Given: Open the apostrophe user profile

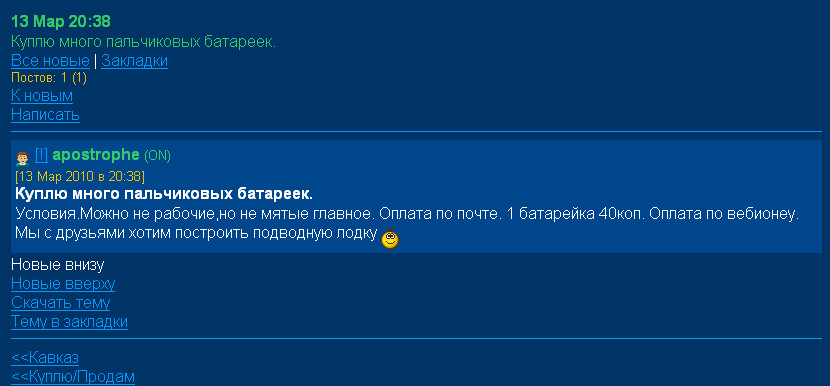Looking at the screenshot, I should coord(96,155).
